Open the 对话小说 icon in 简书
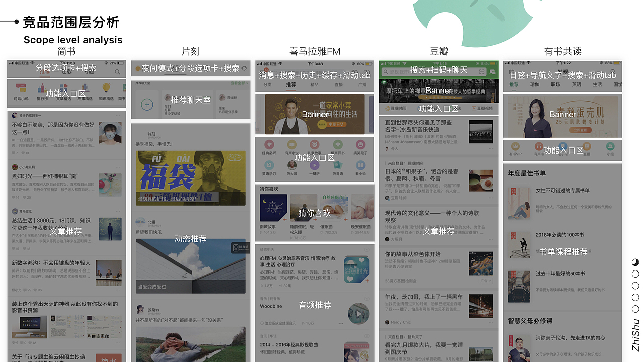Image resolution: width=644 pixels, height=362 pixels. [21, 88]
